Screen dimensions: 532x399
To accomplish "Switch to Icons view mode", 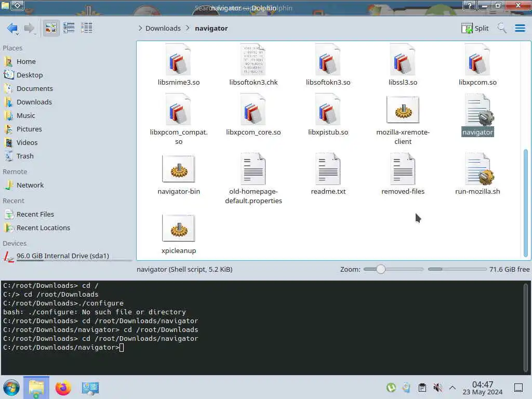I will coord(51,28).
